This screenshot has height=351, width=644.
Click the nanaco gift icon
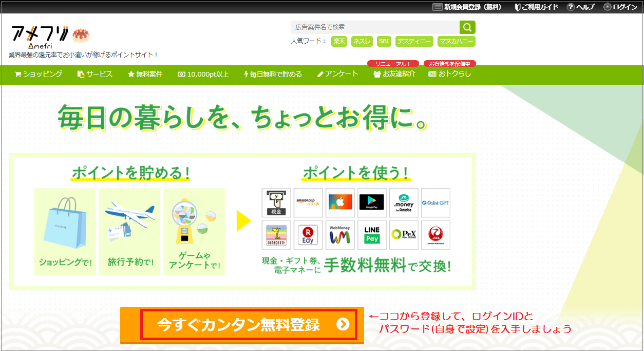pyautogui.click(x=276, y=235)
